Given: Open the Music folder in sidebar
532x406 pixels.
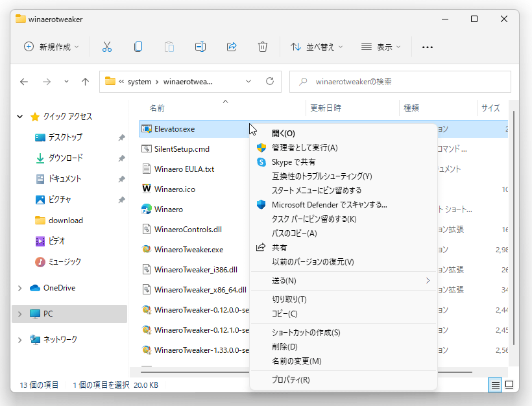Looking at the screenshot, I should 64,262.
